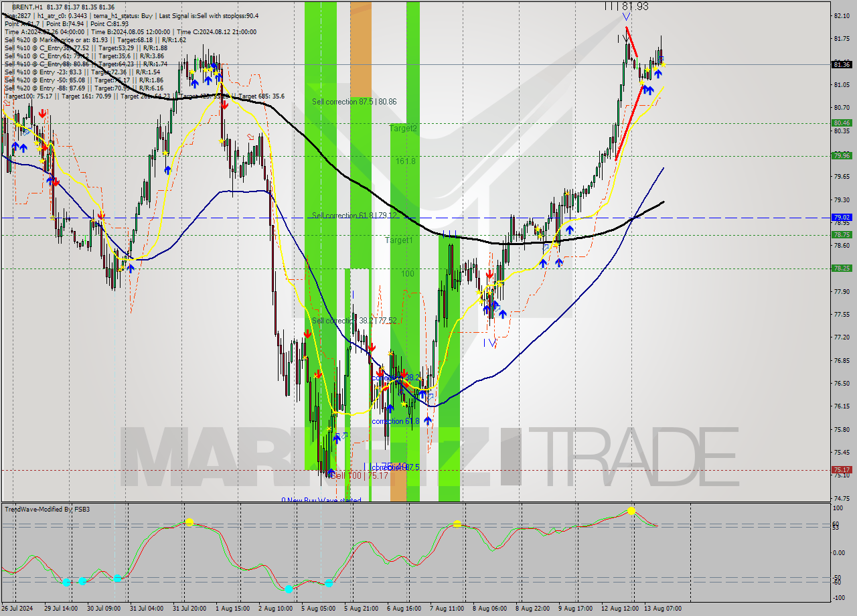
Task: Click the '26 Jul 2024' date on time axis
Action: 17,608
